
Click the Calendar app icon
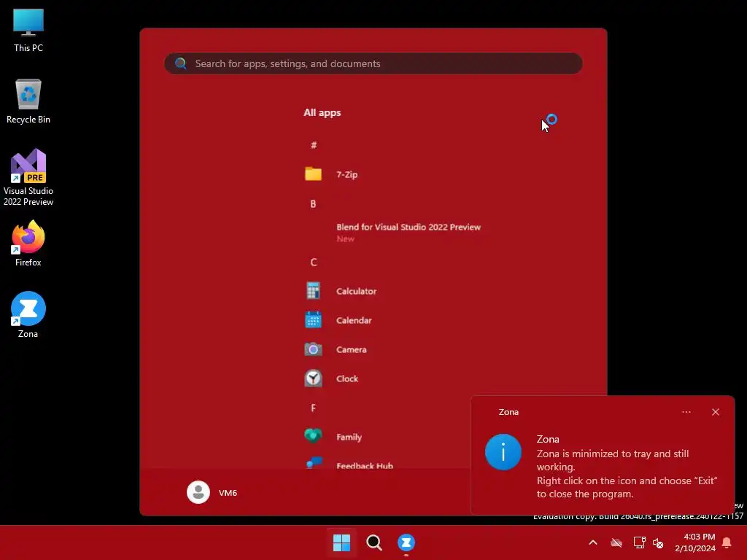tap(313, 320)
